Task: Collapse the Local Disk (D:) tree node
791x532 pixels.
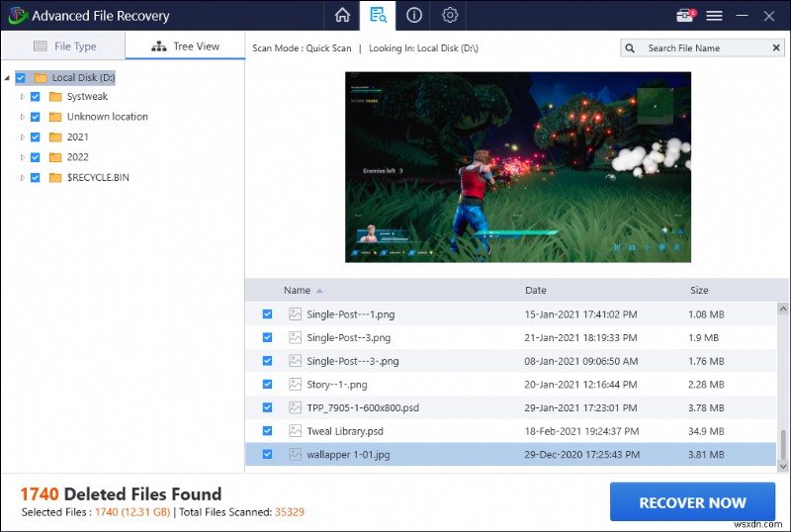Action: point(7,78)
